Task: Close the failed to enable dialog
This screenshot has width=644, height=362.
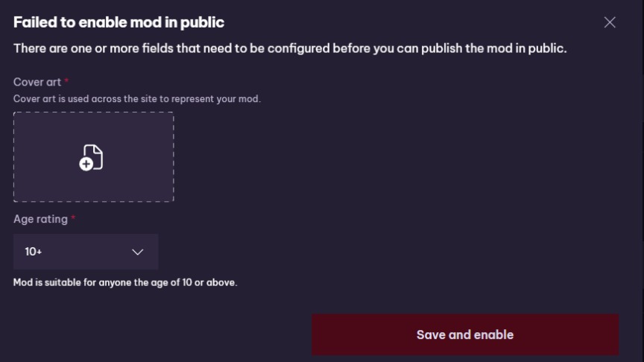Action: pos(610,22)
